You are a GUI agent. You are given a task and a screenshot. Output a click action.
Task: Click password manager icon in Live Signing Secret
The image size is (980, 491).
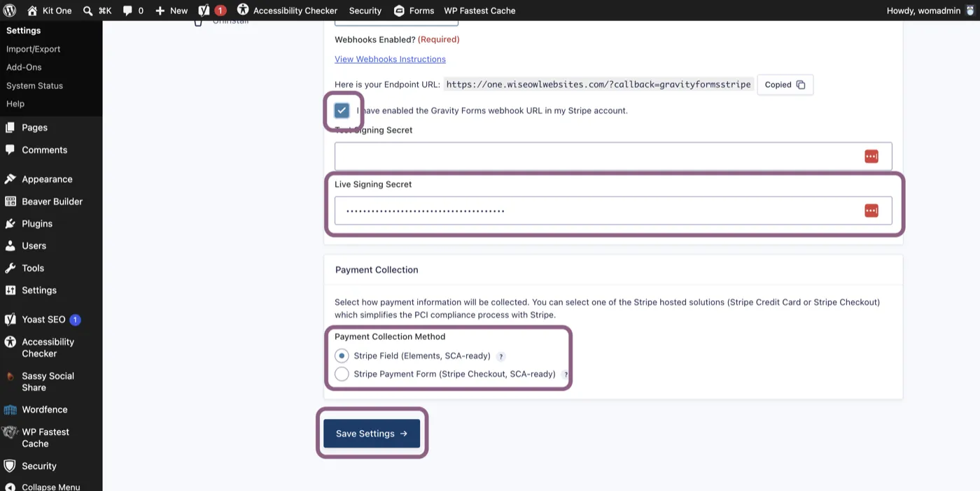[x=871, y=211]
